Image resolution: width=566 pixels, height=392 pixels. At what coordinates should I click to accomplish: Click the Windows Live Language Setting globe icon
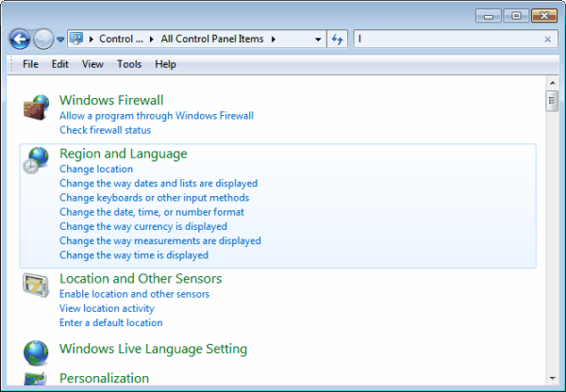coord(36,352)
